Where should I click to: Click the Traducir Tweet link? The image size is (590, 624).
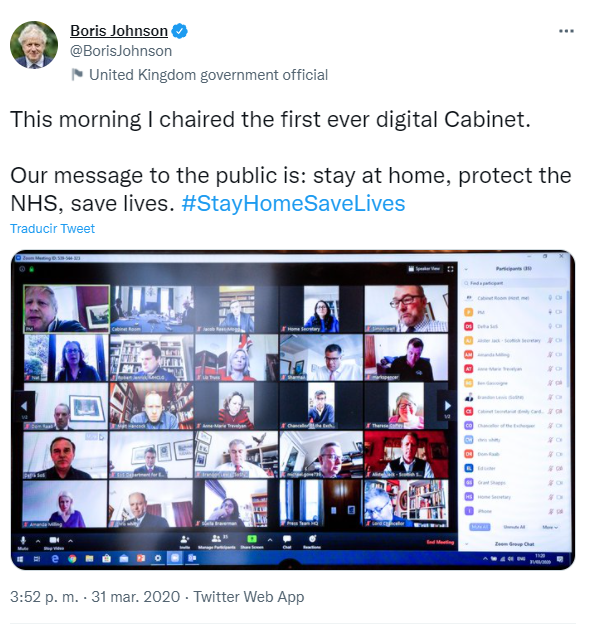click(x=53, y=228)
